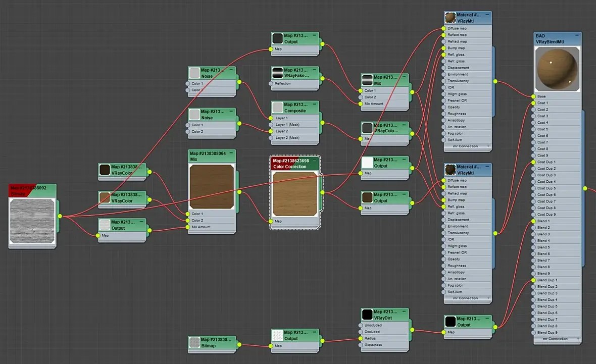Collapse the Composite node with minus button

click(x=315, y=105)
